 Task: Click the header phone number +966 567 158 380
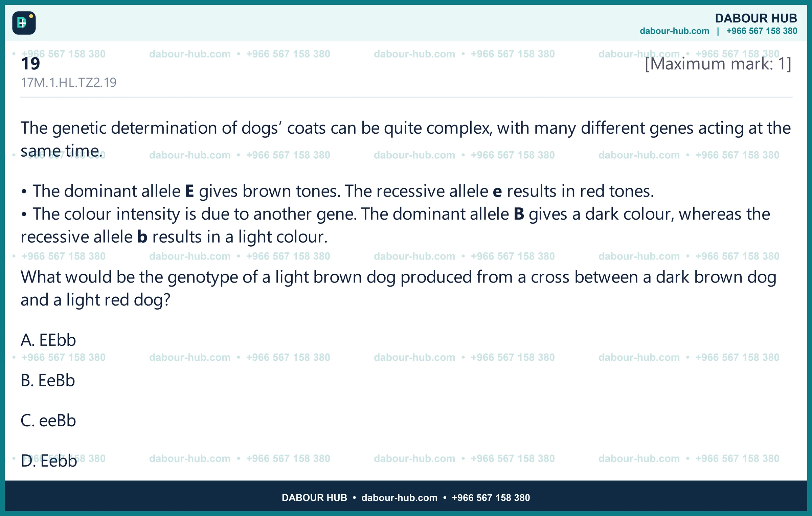[x=762, y=31]
